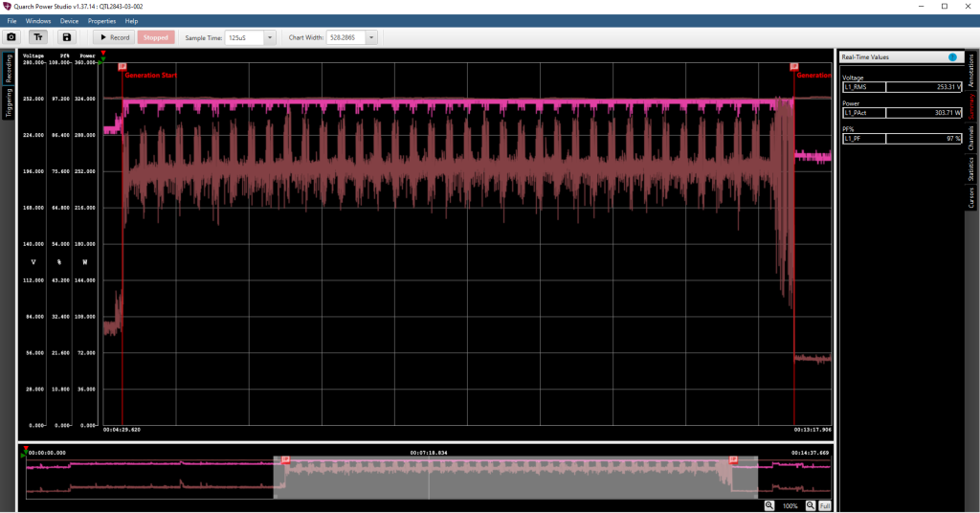Click the Voltage axis header
Image resolution: width=980 pixels, height=513 pixels.
point(33,56)
